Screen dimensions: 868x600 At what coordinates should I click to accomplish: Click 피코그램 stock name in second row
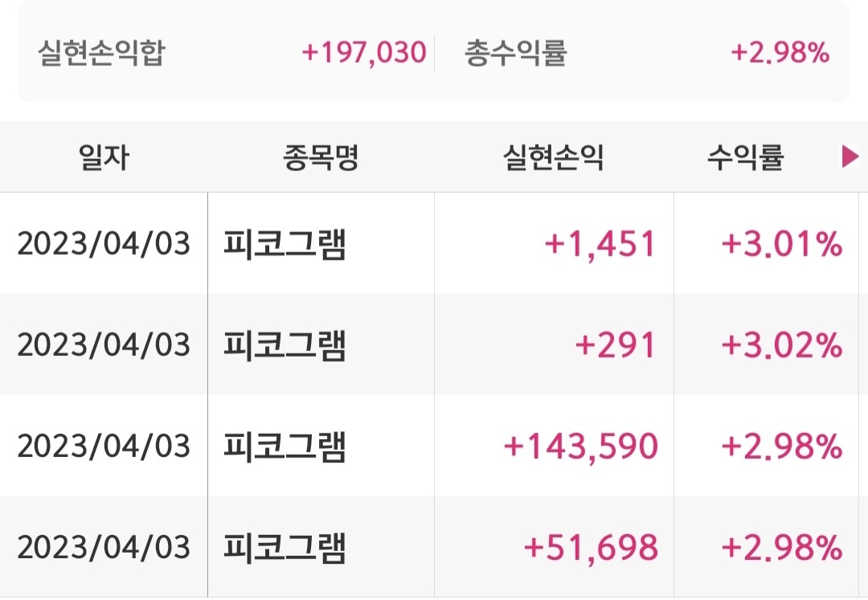[x=285, y=345]
